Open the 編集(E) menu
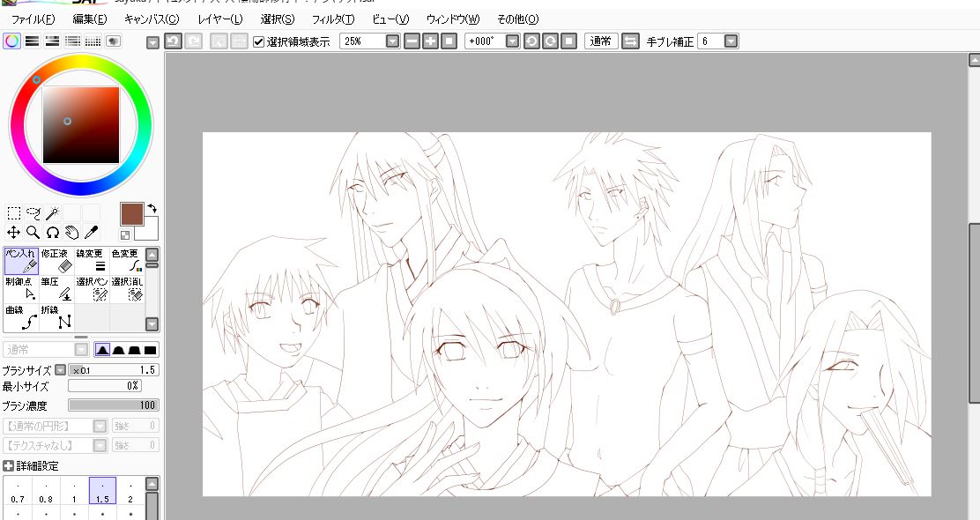Image resolution: width=980 pixels, height=520 pixels. click(89, 19)
